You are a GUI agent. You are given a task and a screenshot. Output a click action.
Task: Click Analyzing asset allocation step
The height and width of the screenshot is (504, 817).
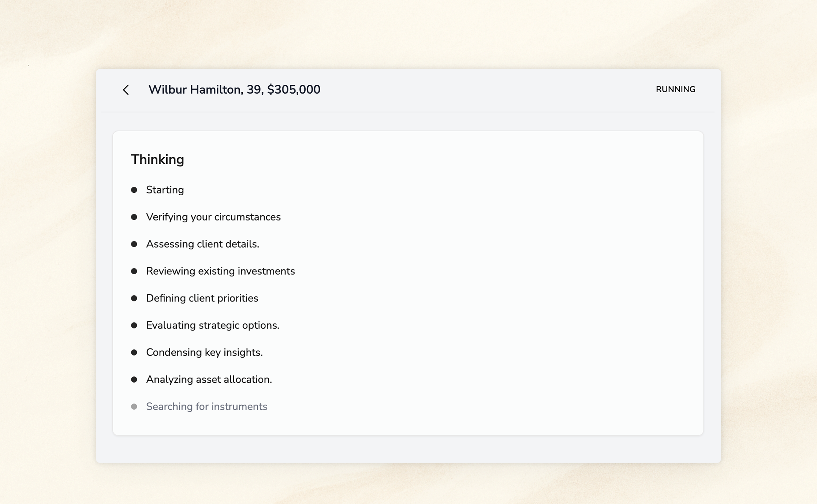[209, 379]
